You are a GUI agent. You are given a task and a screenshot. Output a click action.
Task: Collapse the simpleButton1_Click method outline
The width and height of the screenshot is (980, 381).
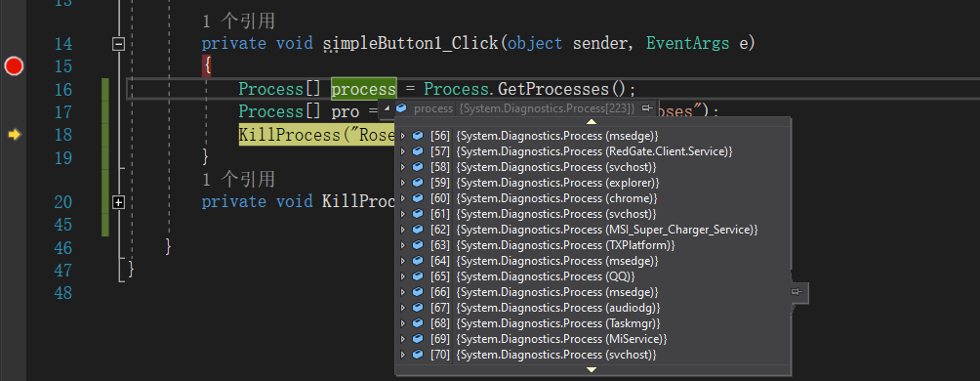coord(118,44)
